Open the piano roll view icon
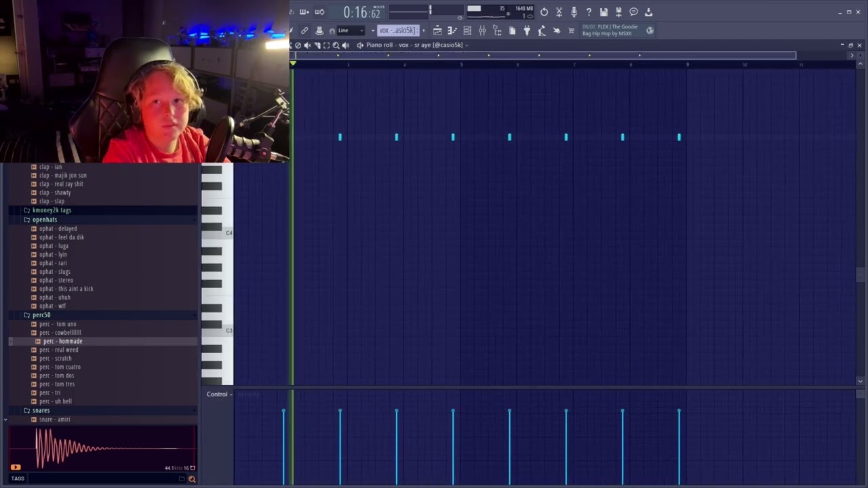868x488 pixels. 452,30
